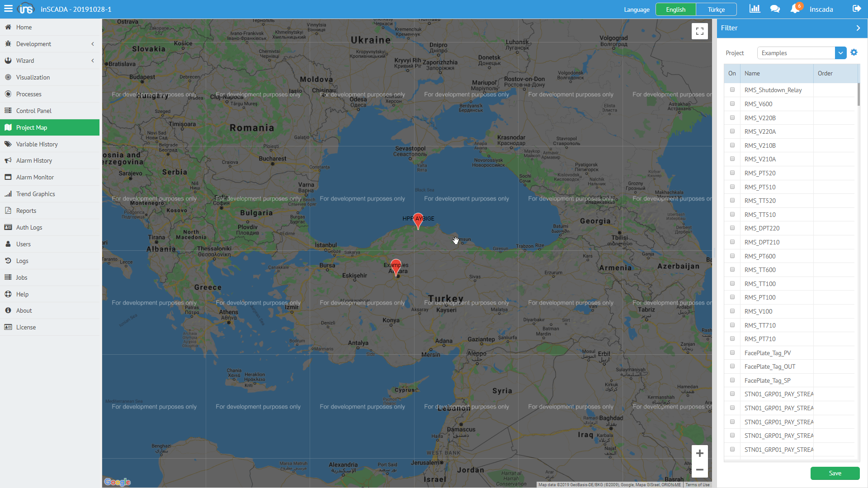Check the FacePlate_Tag_SP checkbox
This screenshot has width=868, height=488.
click(x=732, y=380)
